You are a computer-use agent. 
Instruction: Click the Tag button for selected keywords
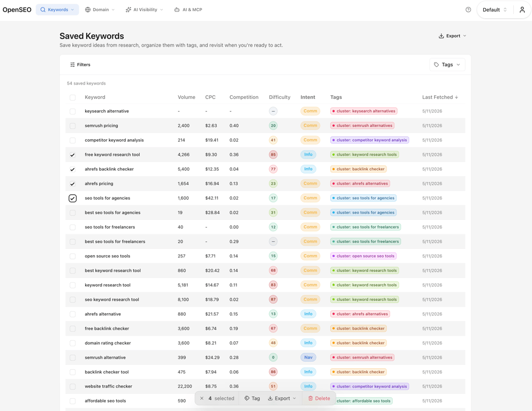(252, 398)
